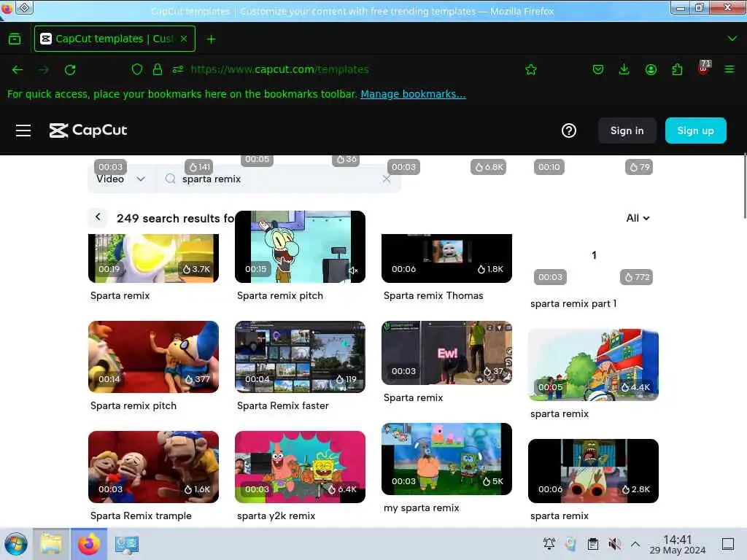Click the site padlock icon

(x=158, y=69)
